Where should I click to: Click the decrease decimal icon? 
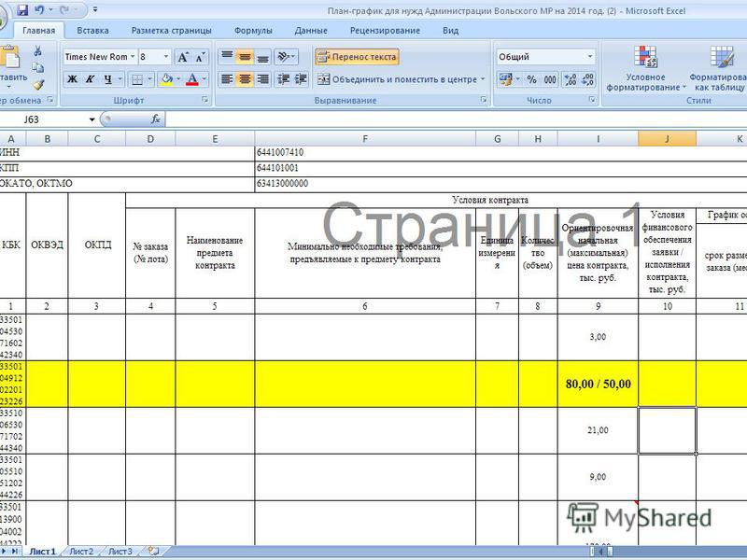tap(588, 79)
